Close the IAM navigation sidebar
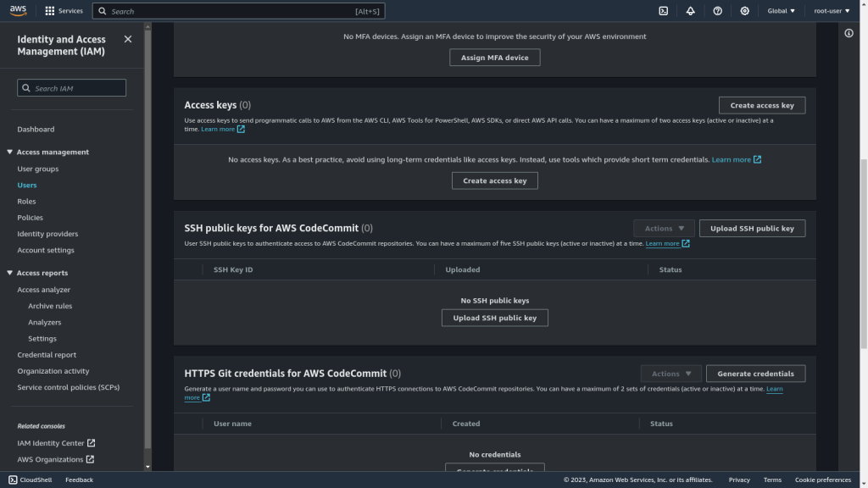Viewport: 868px width, 488px height. (x=128, y=39)
